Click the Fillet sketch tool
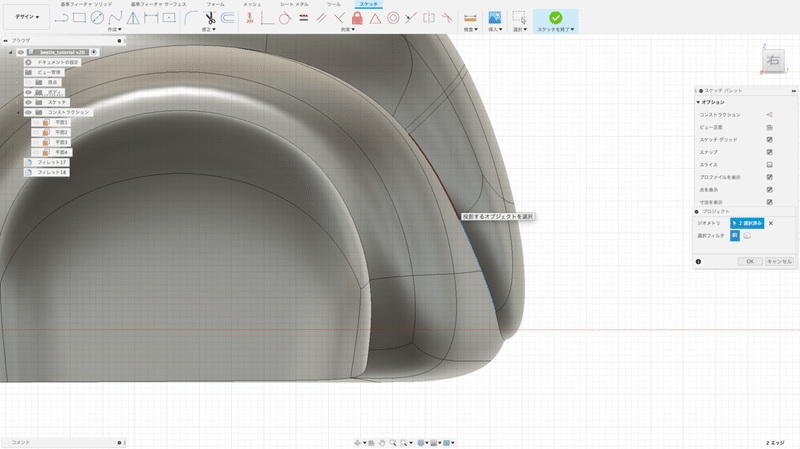 pyautogui.click(x=190, y=17)
